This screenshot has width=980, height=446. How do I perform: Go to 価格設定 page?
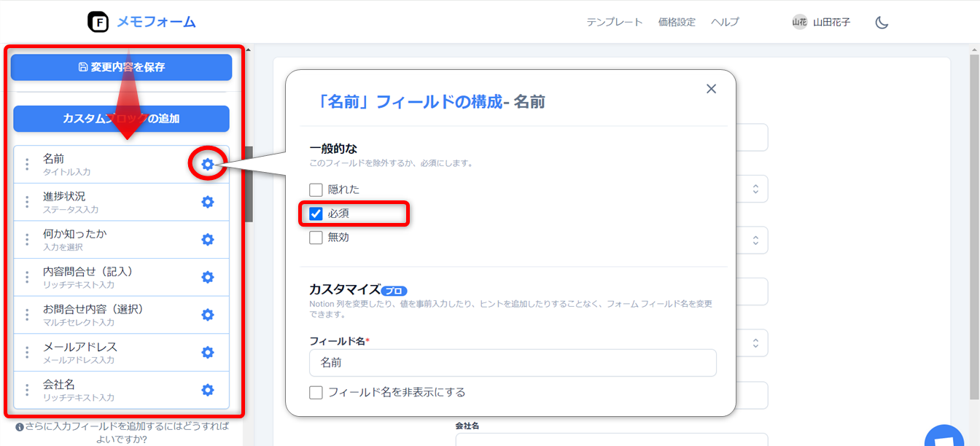tap(677, 23)
